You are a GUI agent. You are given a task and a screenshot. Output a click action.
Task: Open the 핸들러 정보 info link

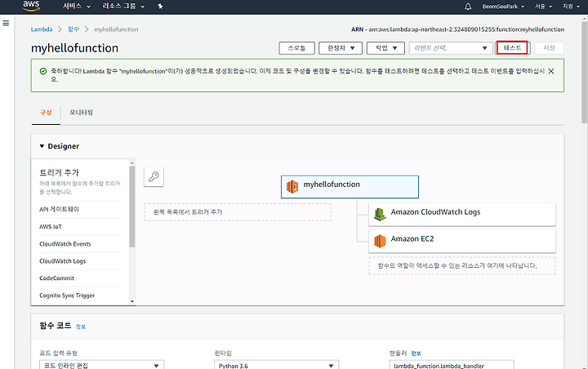[x=416, y=353]
